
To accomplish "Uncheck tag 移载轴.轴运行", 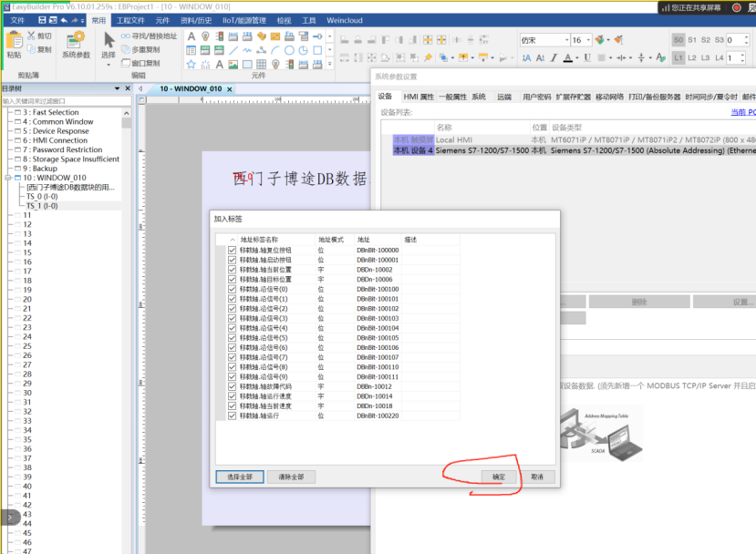I will pos(232,415).
